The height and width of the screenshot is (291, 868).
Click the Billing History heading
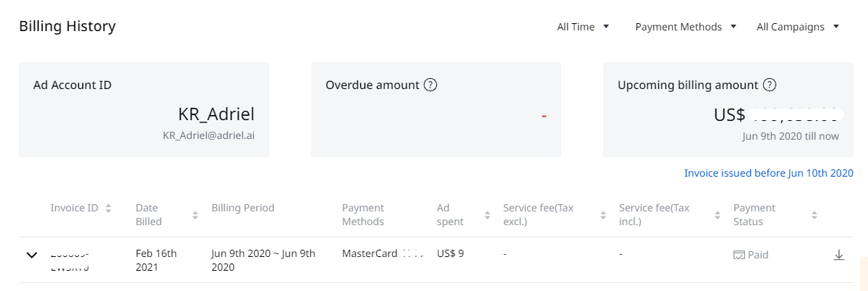[67, 27]
